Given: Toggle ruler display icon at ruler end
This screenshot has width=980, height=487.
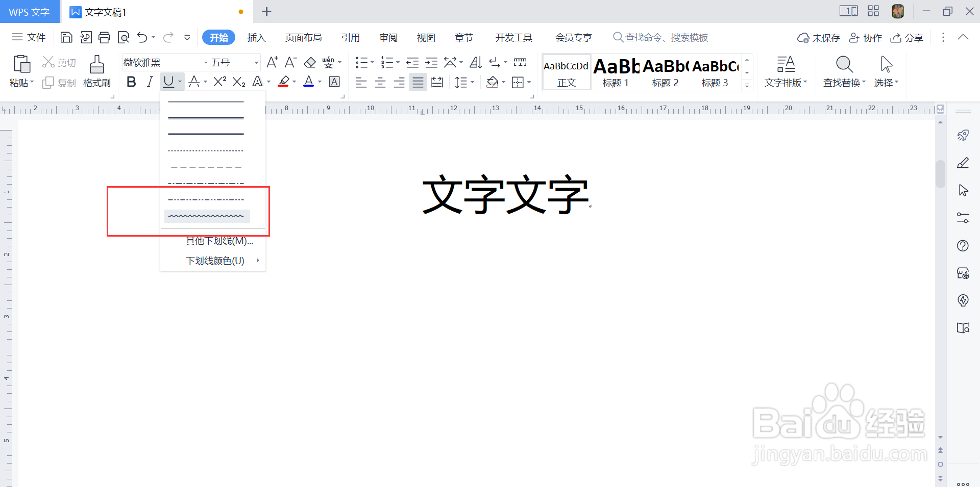Looking at the screenshot, I should pos(940,109).
